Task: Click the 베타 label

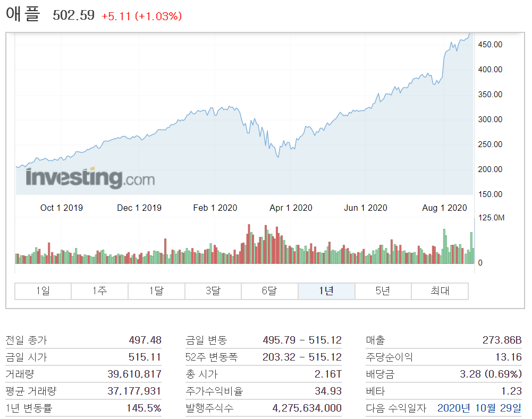Action: coord(376,391)
